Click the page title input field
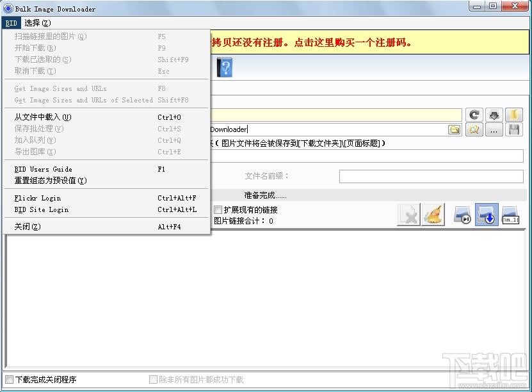The width and height of the screenshot is (532, 392). pos(367,156)
